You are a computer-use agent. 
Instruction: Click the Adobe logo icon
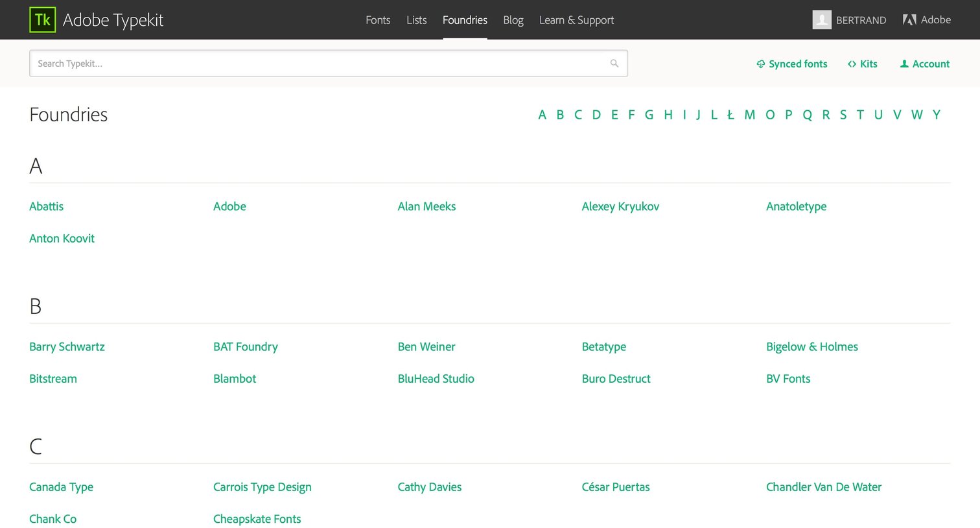coord(909,20)
